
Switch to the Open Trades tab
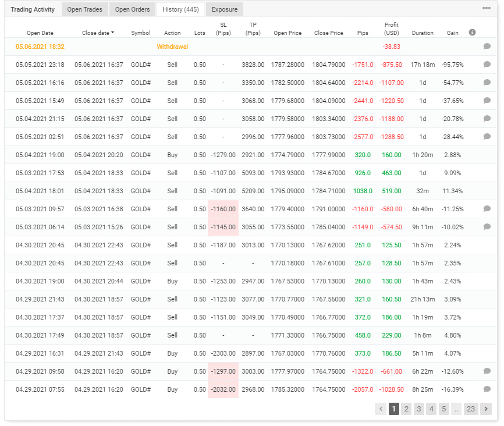point(85,9)
